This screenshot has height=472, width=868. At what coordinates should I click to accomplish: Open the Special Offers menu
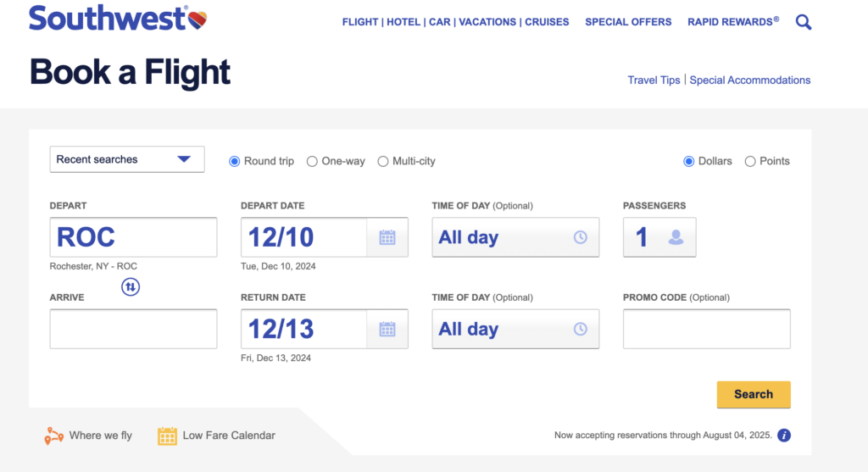click(628, 22)
